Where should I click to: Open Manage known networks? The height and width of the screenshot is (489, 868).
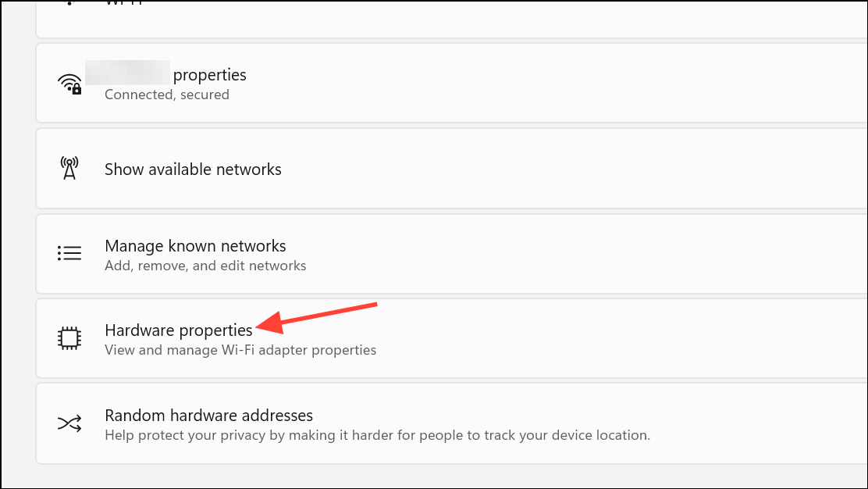coord(452,254)
